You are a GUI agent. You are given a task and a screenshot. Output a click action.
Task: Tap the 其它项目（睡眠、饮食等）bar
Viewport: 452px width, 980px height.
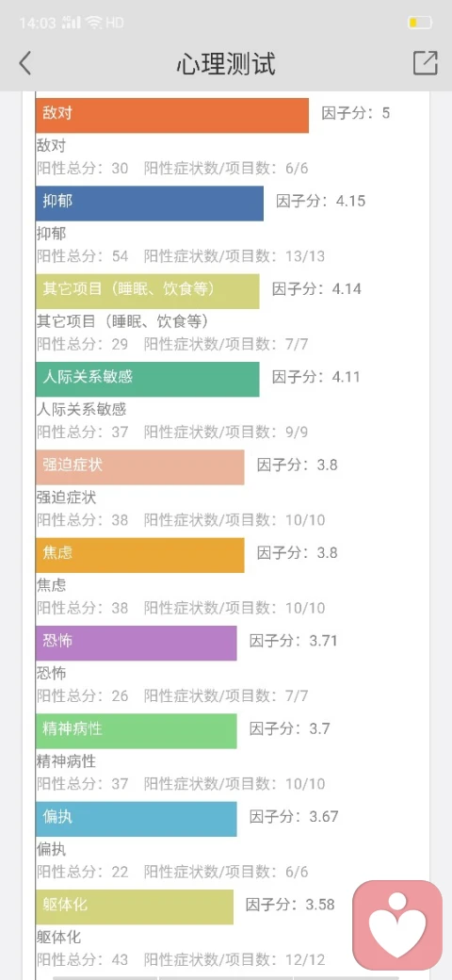pyautogui.click(x=147, y=291)
